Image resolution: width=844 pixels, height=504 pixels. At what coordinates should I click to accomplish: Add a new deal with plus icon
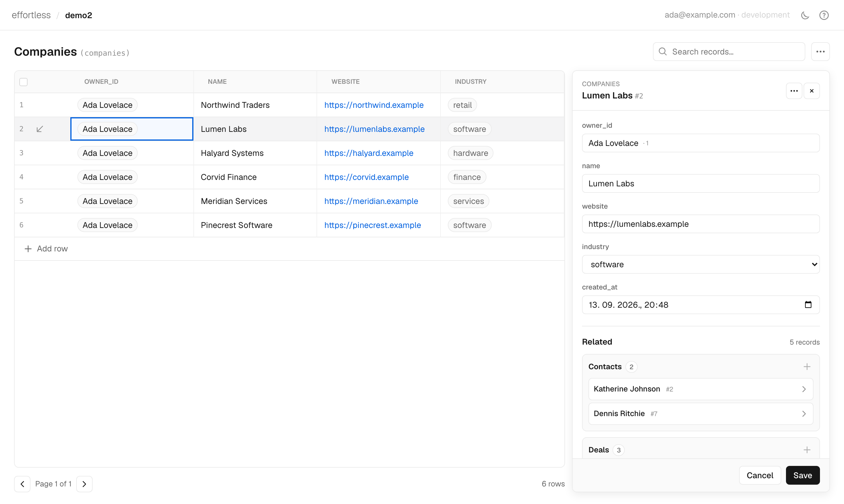(x=807, y=450)
